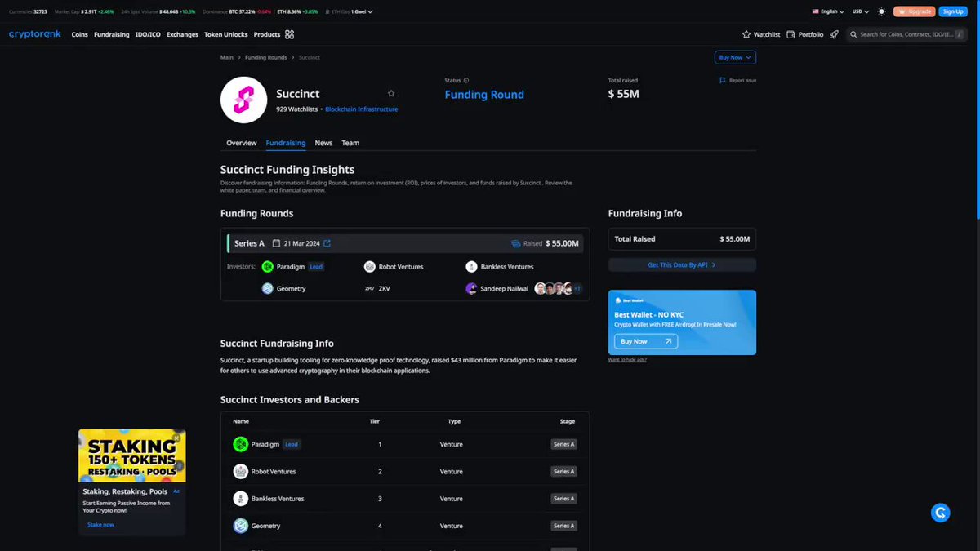Screen dimensions: 980x551
Task: Click the Lead tag in Paradigm table row
Action: (292, 444)
